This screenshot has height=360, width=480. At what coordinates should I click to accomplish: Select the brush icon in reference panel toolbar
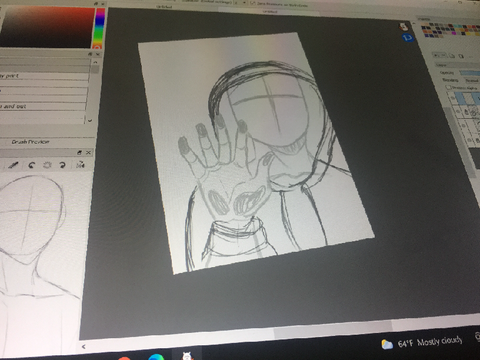click(x=14, y=165)
